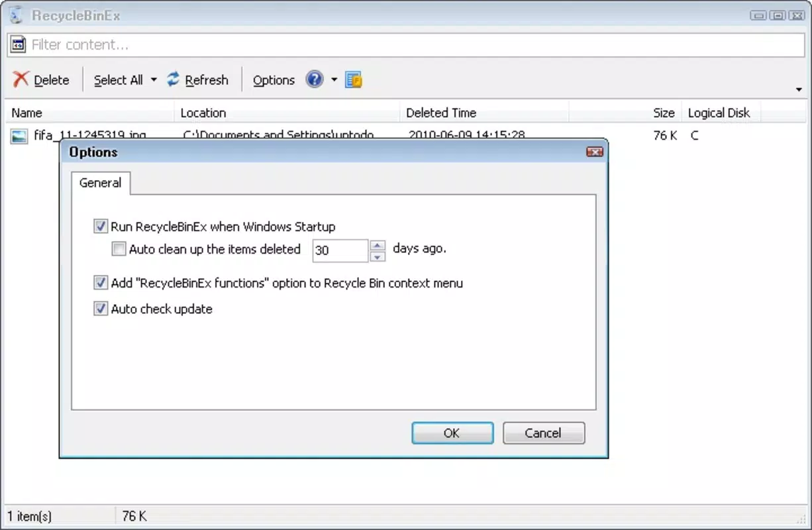Click Cancel in the Options dialog
The image size is (812, 530).
point(544,433)
